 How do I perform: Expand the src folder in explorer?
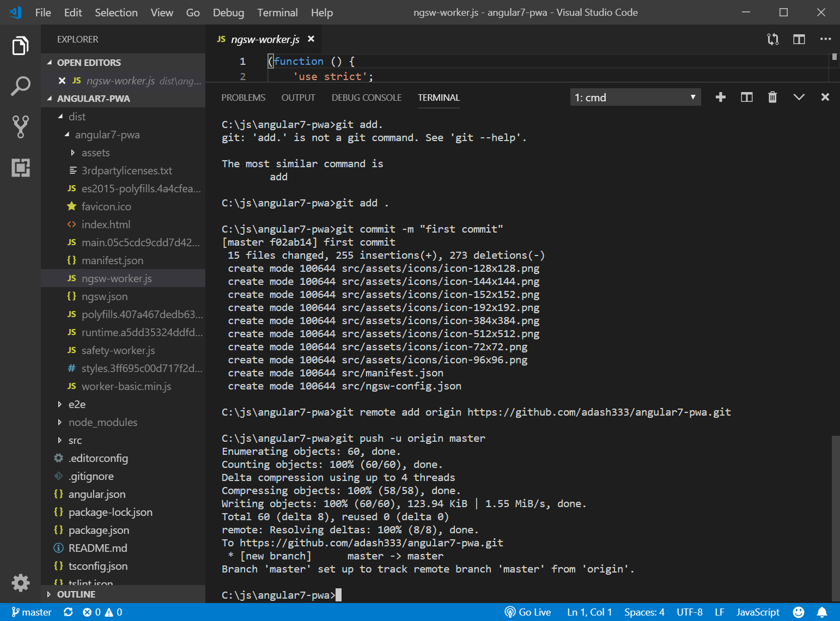point(75,440)
